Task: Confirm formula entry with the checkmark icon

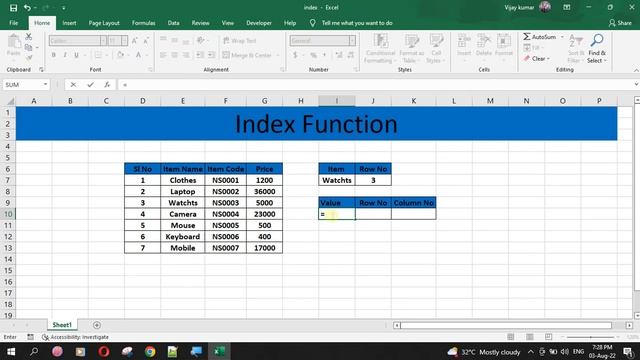Action: (x=90, y=84)
